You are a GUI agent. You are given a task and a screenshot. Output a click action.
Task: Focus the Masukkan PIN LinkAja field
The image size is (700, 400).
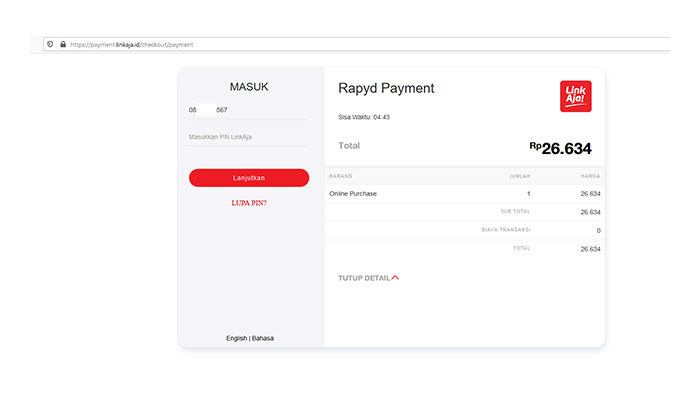249,137
